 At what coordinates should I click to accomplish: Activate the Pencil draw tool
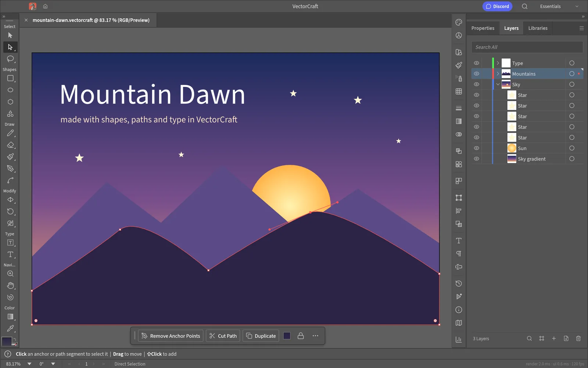pyautogui.click(x=10, y=133)
